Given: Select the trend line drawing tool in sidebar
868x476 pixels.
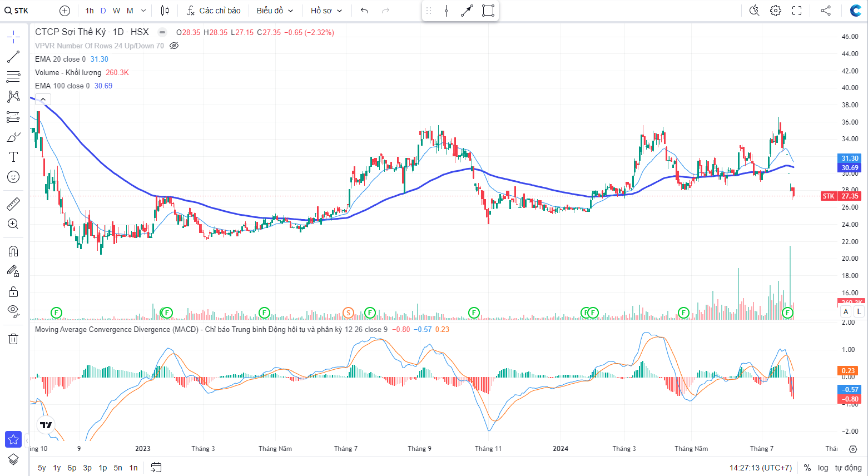Looking at the screenshot, I should coord(13,57).
